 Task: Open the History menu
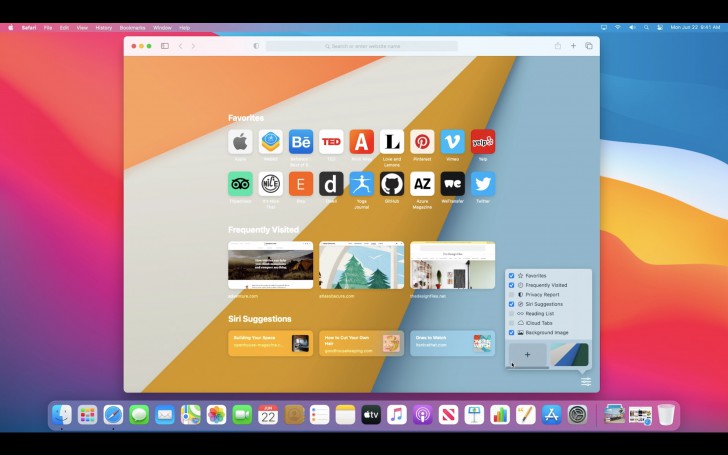104,28
